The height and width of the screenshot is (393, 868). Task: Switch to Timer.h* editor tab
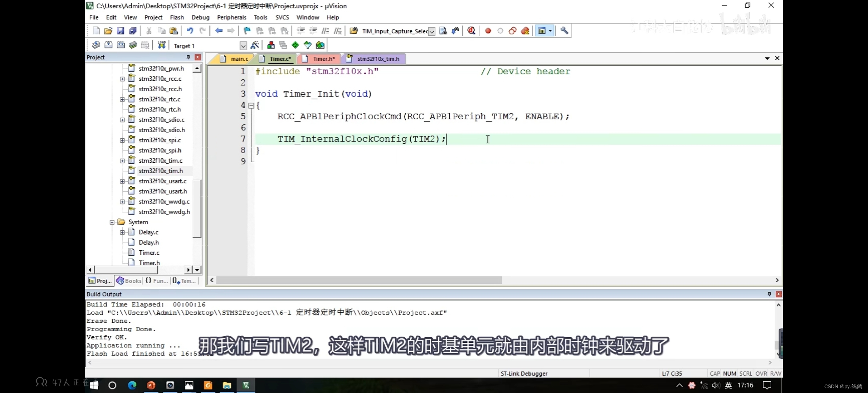[319, 59]
